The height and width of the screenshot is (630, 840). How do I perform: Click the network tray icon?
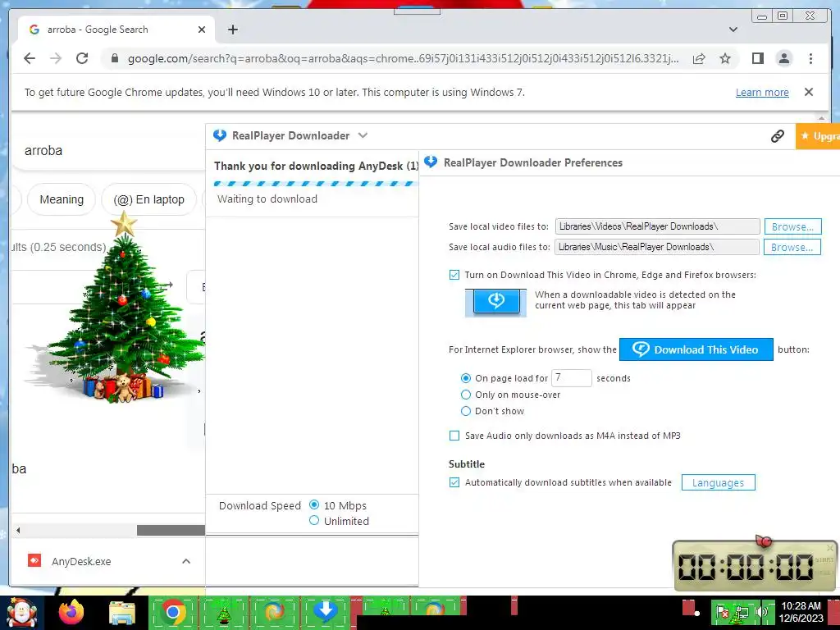click(742, 612)
